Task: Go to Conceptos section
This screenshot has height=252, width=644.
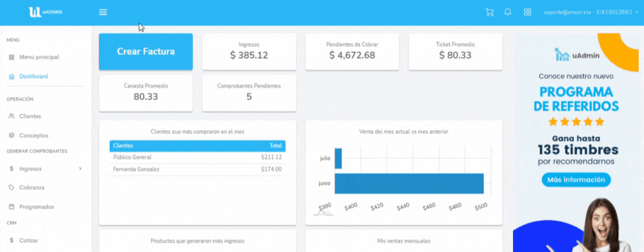Action: coord(34,135)
